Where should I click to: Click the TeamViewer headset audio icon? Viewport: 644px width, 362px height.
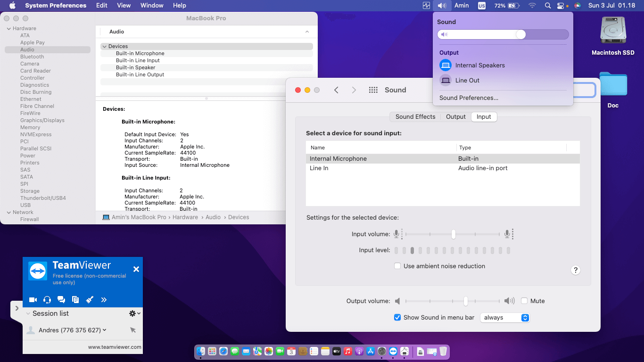pos(47,299)
